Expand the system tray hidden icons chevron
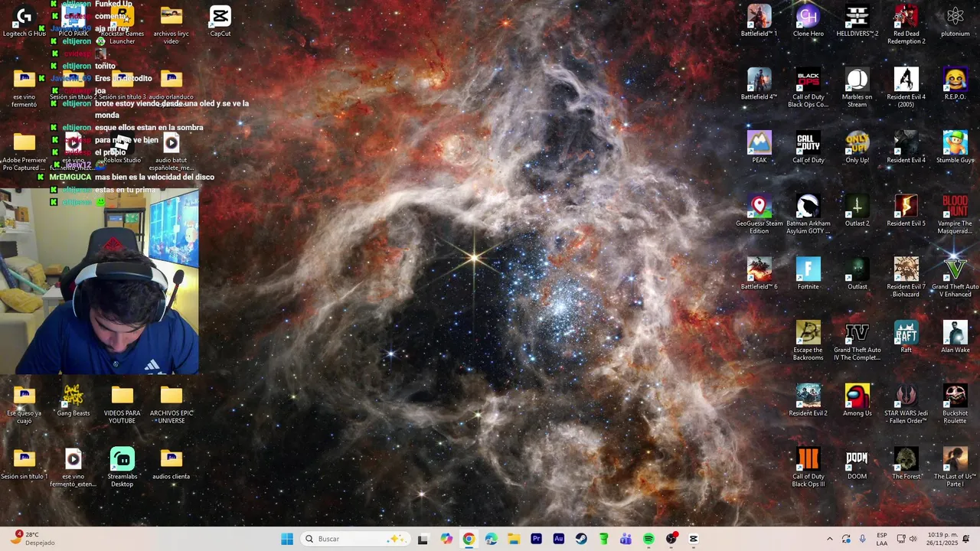The image size is (980, 551). coord(829,539)
